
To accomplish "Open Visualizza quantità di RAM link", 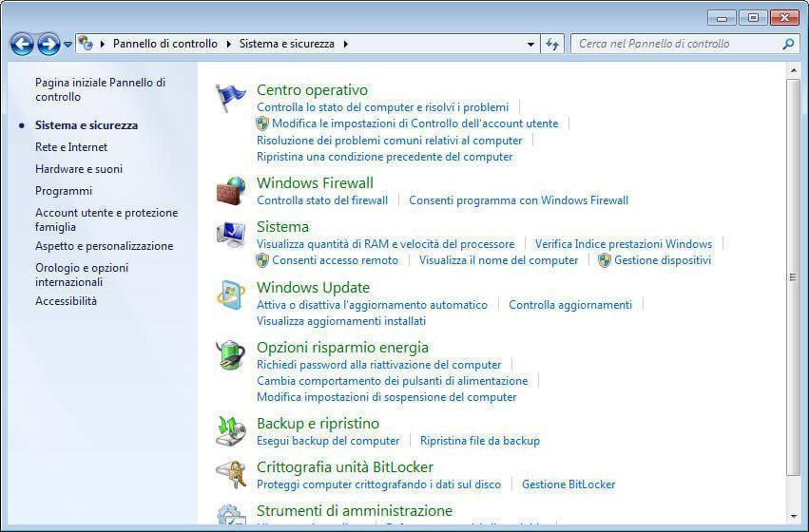I will point(385,244).
